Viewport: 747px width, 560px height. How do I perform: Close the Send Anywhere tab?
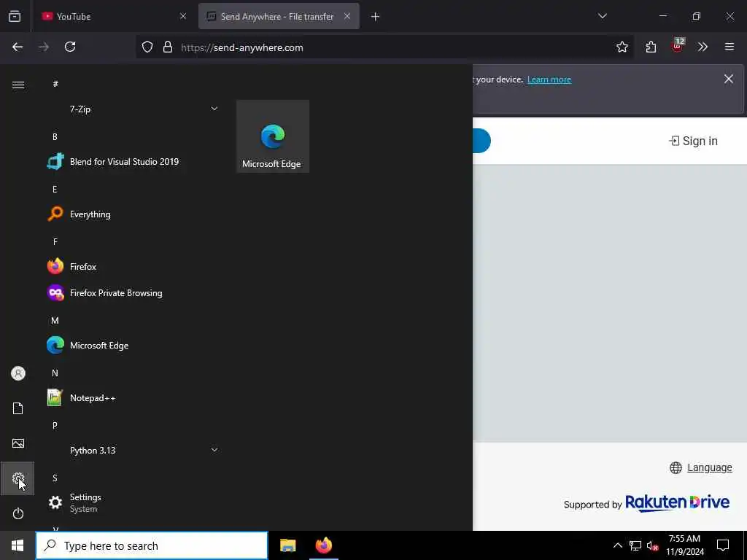tap(347, 16)
